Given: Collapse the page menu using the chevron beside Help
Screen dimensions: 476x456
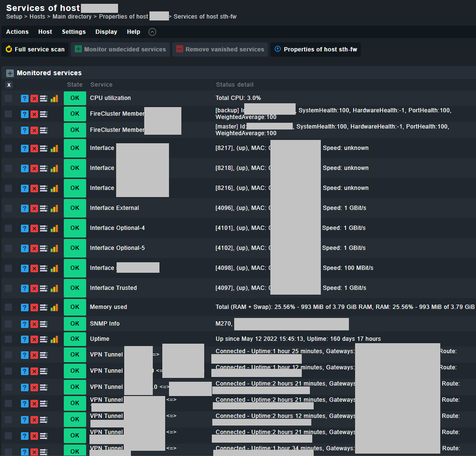Looking at the screenshot, I should (152, 32).
